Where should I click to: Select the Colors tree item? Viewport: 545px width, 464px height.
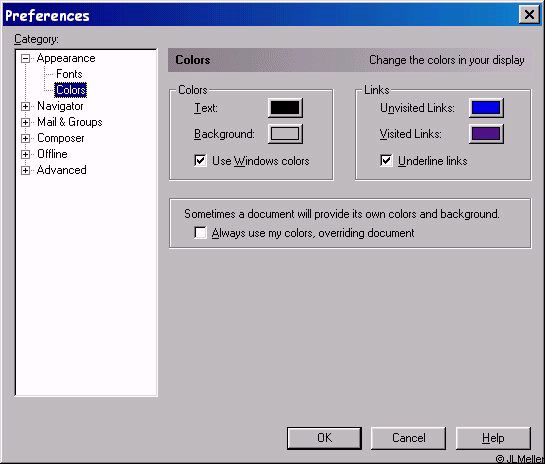coord(71,90)
